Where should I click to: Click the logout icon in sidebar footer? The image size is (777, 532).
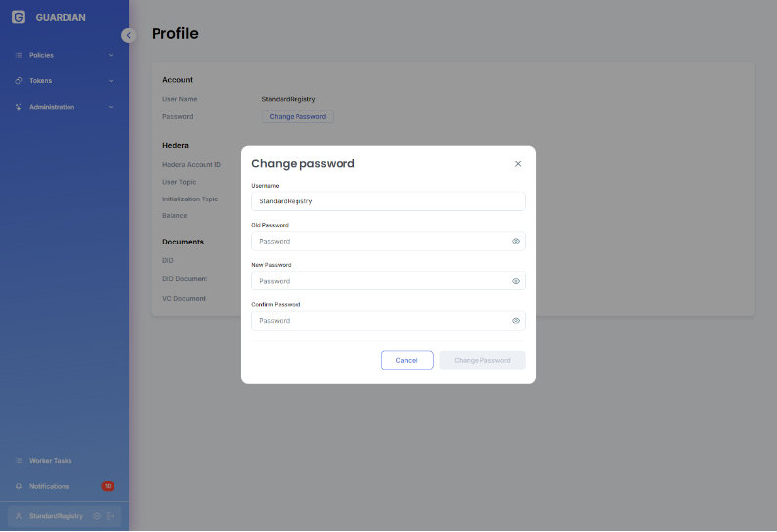click(x=111, y=515)
